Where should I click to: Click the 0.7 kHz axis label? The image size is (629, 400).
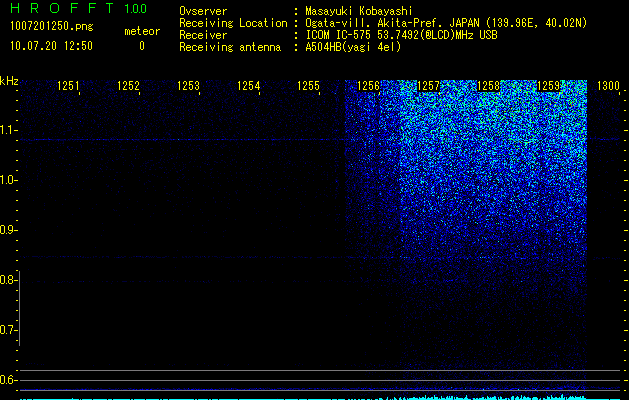[x=8, y=330]
